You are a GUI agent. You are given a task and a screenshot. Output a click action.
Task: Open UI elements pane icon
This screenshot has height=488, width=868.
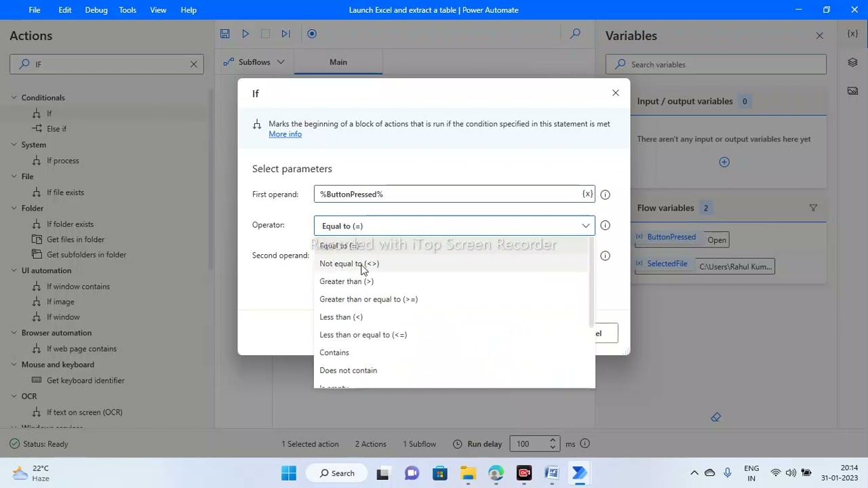(852, 62)
